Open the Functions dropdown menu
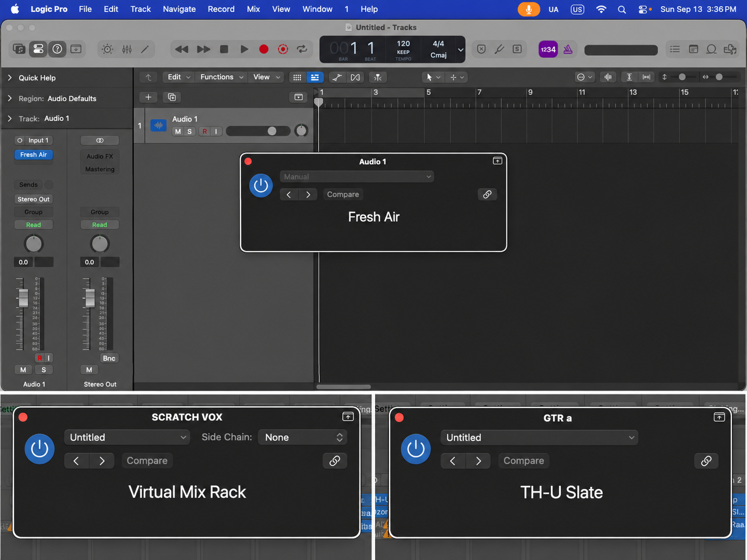The image size is (747, 560). point(222,77)
